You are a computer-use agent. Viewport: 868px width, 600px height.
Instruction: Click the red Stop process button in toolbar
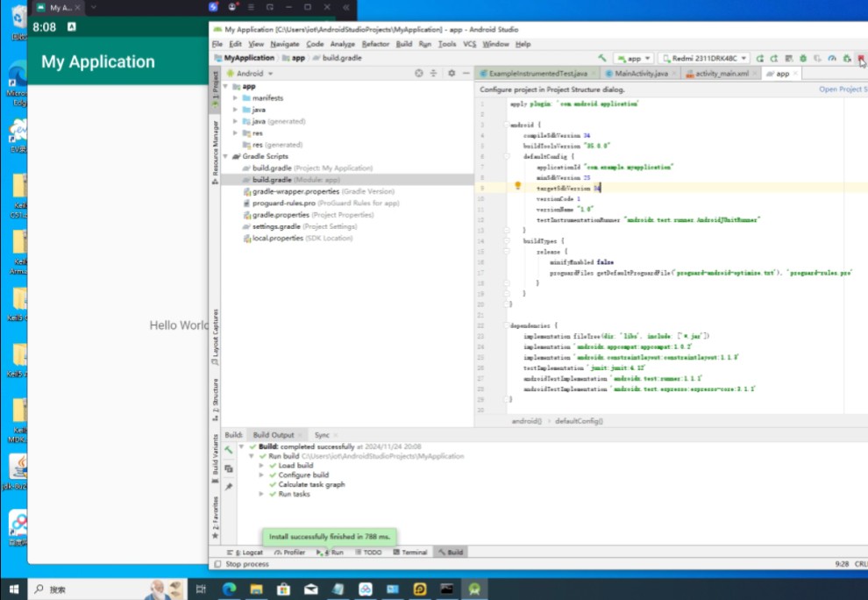tap(861, 58)
